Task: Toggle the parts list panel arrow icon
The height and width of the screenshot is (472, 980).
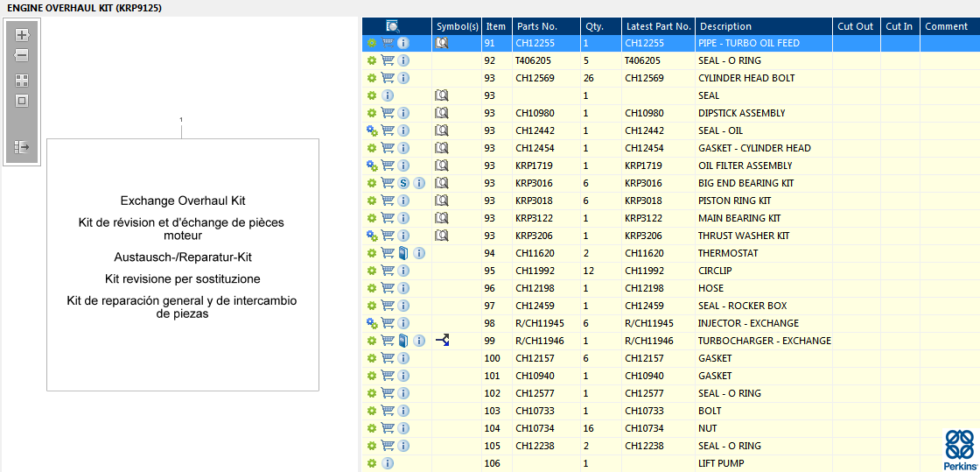Action: (22, 147)
